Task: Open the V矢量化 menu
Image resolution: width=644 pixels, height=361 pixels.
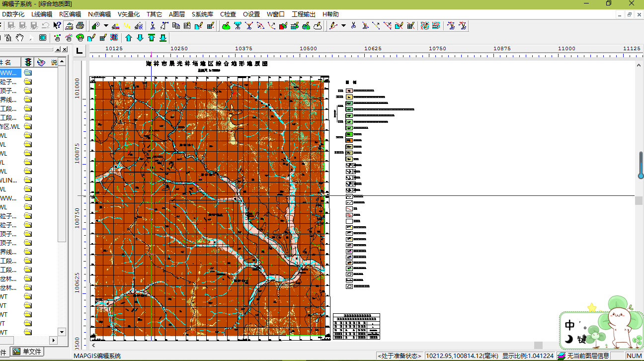Action: [129, 14]
